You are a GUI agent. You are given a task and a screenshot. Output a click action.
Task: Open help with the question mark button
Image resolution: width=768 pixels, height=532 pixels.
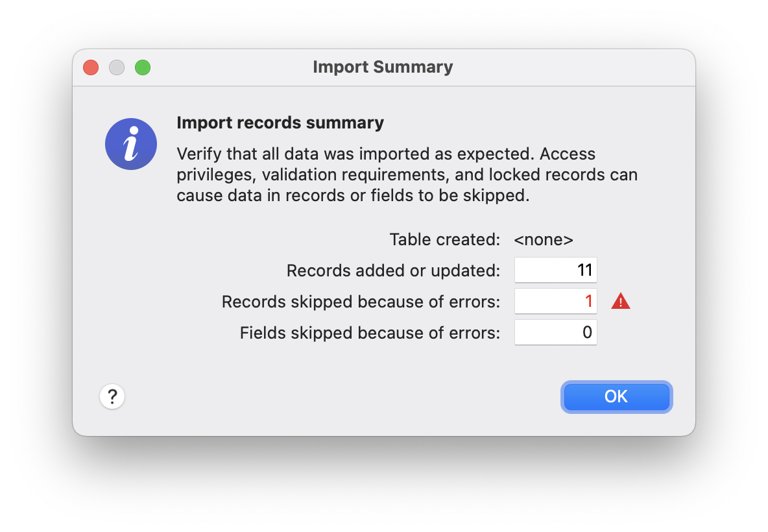[112, 396]
